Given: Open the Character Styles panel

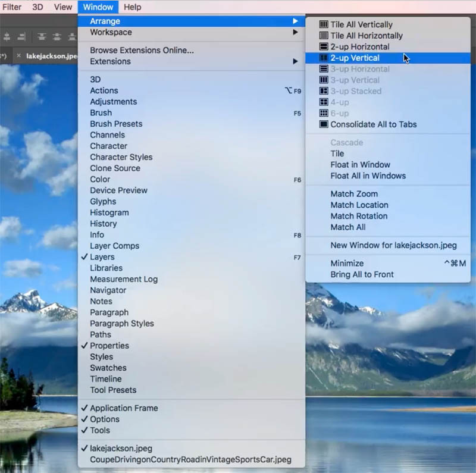Looking at the screenshot, I should click(191, 157).
